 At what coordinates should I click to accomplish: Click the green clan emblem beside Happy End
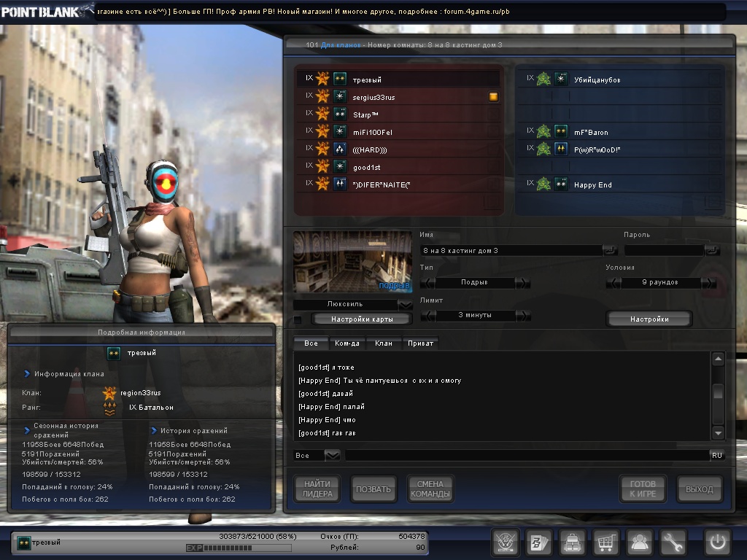click(x=543, y=184)
